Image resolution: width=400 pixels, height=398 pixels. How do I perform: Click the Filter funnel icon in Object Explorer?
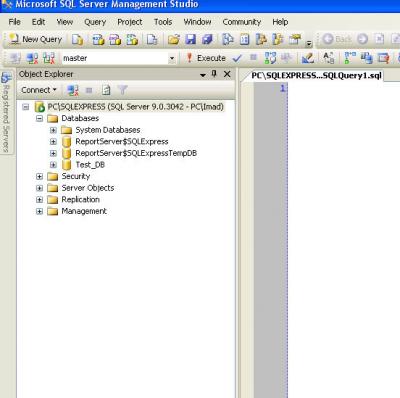[x=122, y=90]
